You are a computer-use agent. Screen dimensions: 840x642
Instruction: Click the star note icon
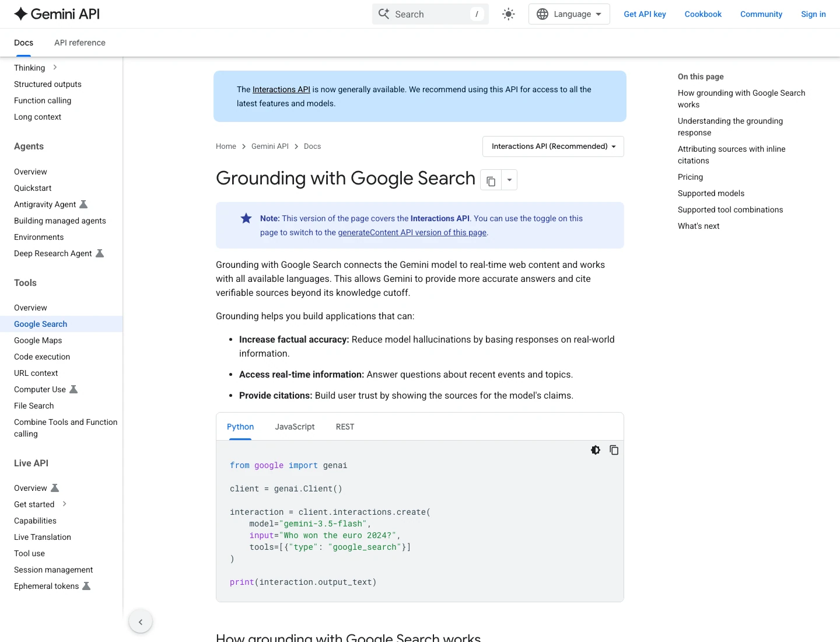(x=246, y=218)
